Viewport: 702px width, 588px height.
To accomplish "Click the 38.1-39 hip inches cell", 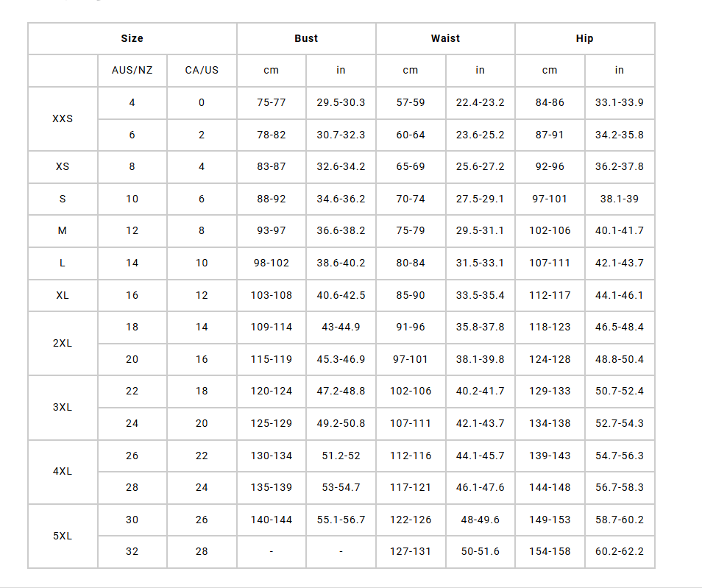I will (x=620, y=199).
